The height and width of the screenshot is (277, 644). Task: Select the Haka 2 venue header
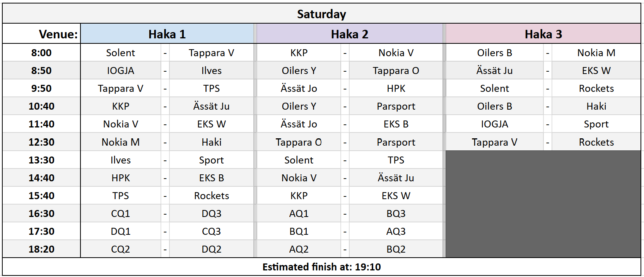click(350, 34)
